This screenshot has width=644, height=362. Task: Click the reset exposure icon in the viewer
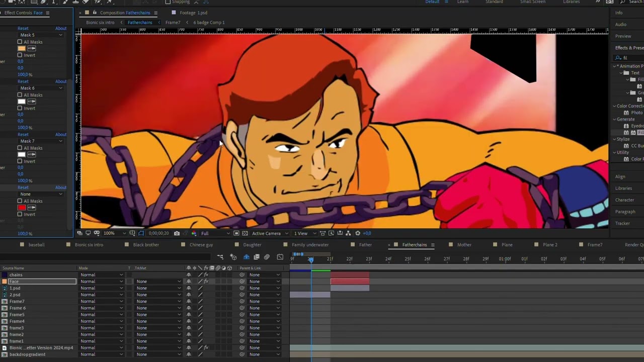coord(358,233)
